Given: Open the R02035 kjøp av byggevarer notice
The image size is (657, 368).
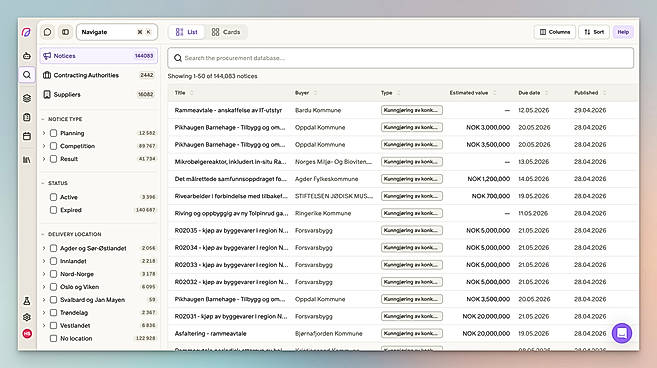Looking at the screenshot, I should point(231,231).
